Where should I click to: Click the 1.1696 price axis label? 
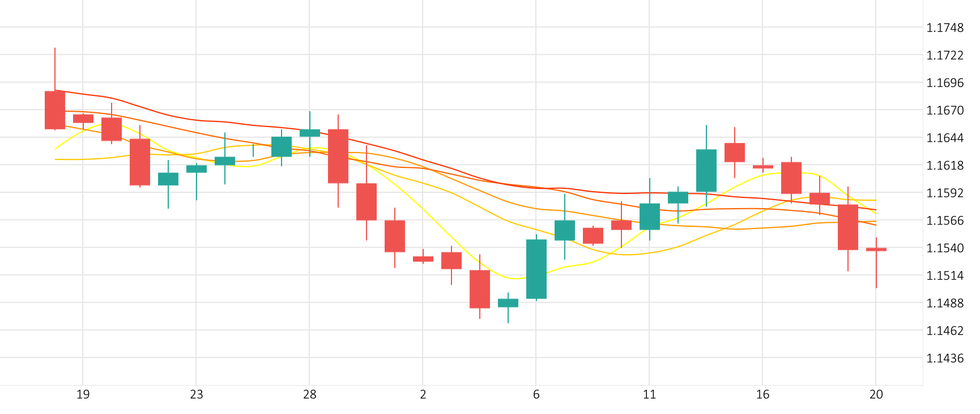click(x=944, y=83)
